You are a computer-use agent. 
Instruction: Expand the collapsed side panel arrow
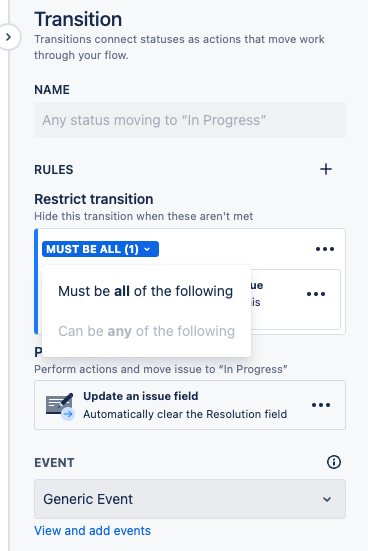(x=9, y=37)
